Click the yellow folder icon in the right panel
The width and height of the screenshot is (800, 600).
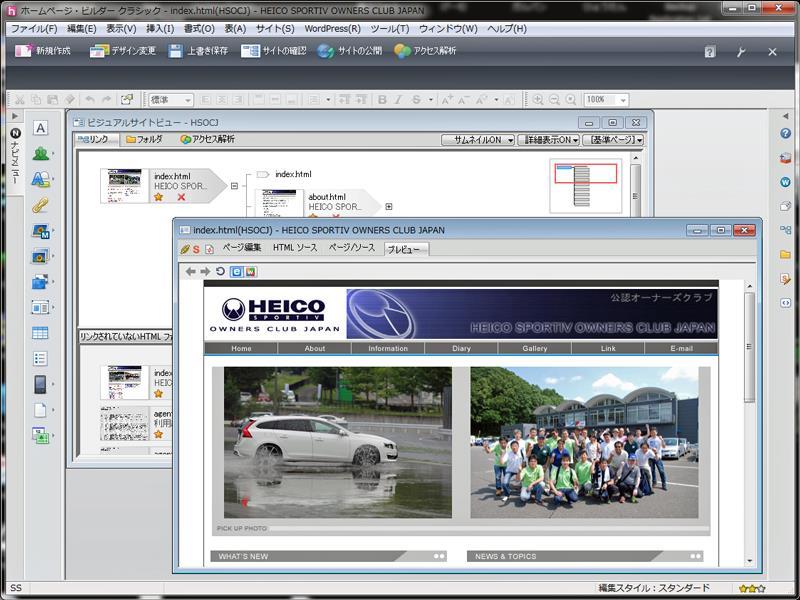point(785,255)
